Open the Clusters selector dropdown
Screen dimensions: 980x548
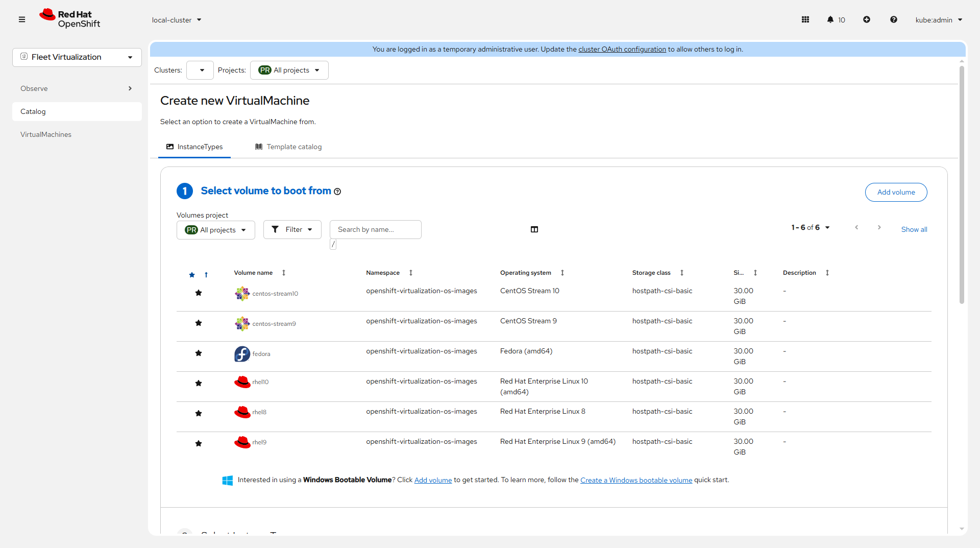coord(200,70)
